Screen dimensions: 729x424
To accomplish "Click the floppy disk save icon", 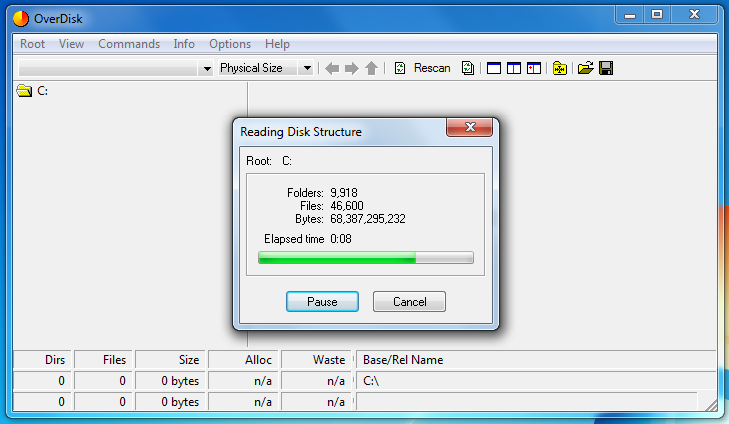I will click(x=606, y=68).
